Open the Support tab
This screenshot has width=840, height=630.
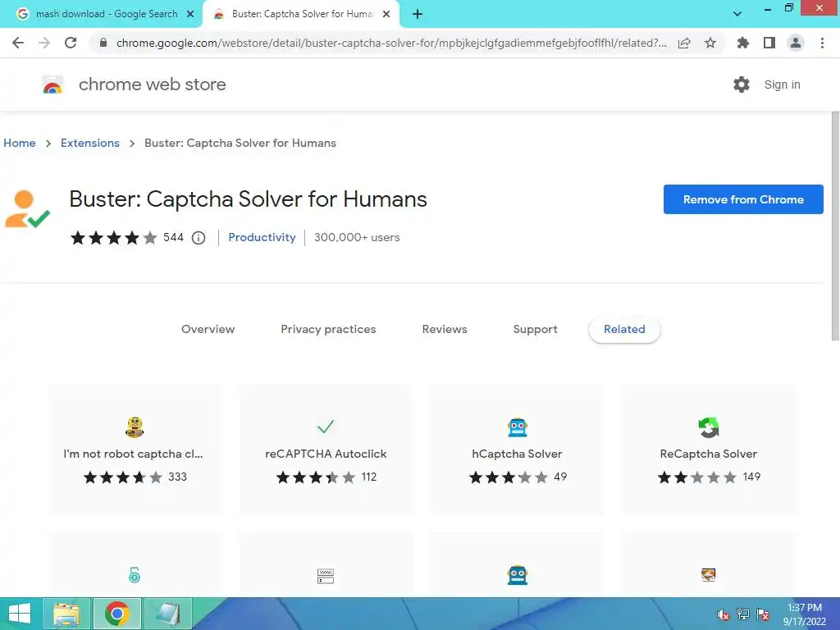tap(535, 330)
